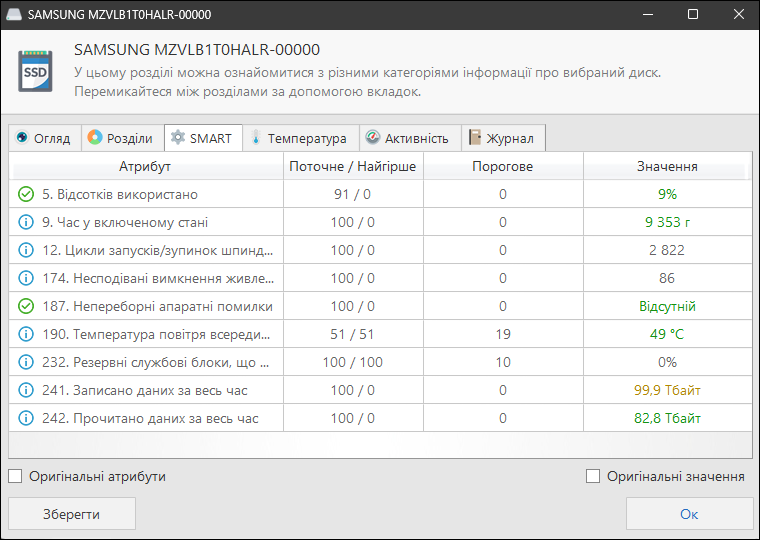
Task: Click the Значення column header
Action: coord(667,166)
